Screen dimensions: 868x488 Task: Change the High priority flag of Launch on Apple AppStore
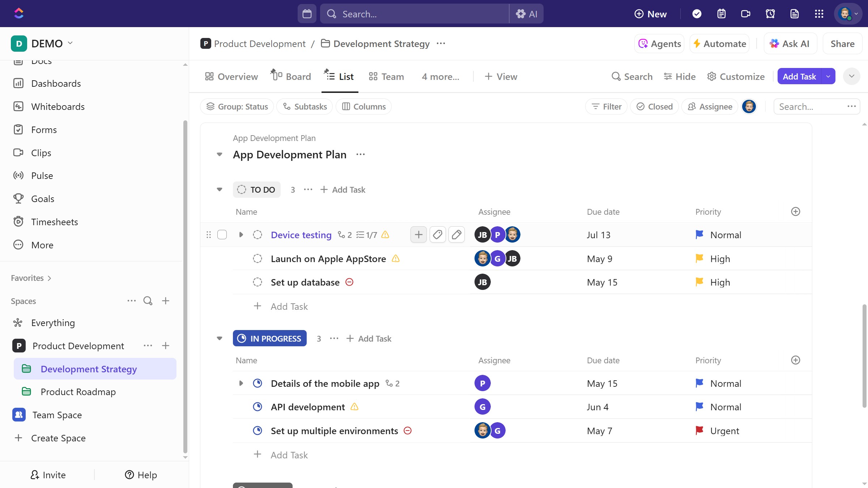click(699, 258)
